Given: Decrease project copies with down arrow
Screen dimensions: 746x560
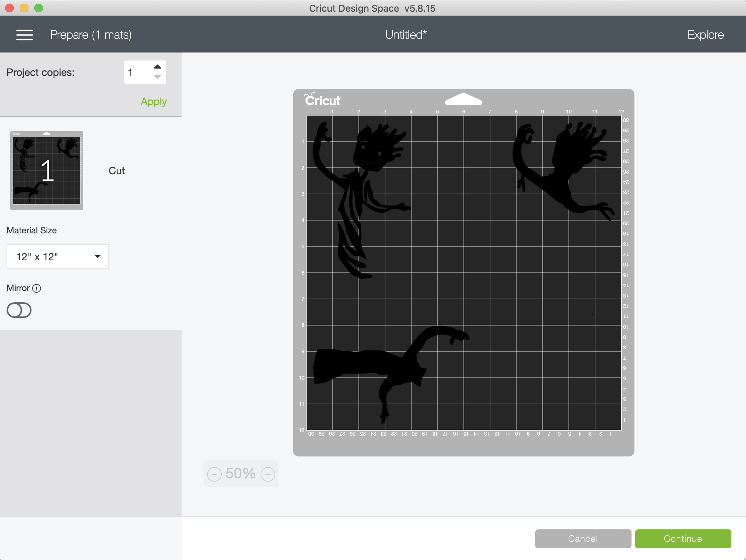Looking at the screenshot, I should coord(158,77).
